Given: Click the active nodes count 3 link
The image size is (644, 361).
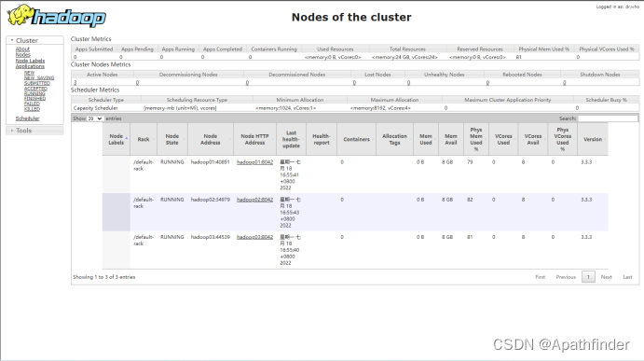Looking at the screenshot, I should [x=75, y=83].
